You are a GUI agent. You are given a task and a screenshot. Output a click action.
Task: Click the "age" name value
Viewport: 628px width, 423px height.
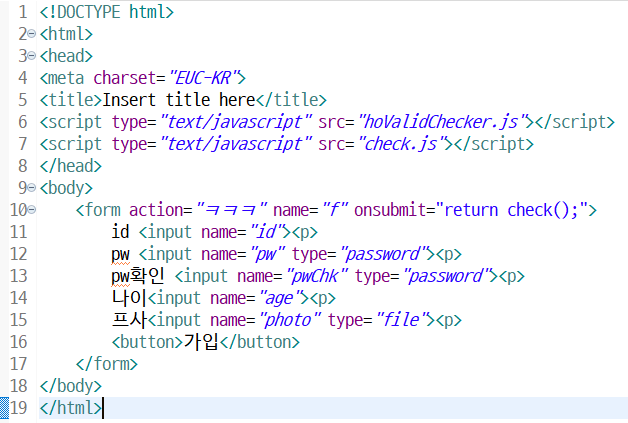click(280, 298)
